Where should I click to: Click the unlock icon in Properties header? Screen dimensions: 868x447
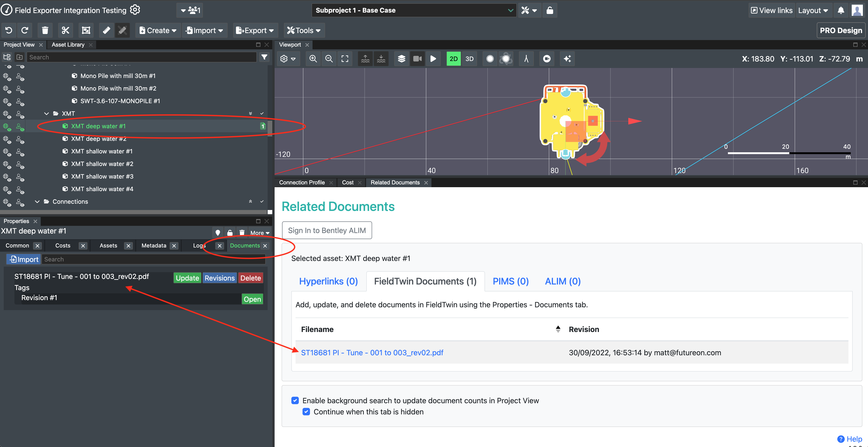[230, 233]
